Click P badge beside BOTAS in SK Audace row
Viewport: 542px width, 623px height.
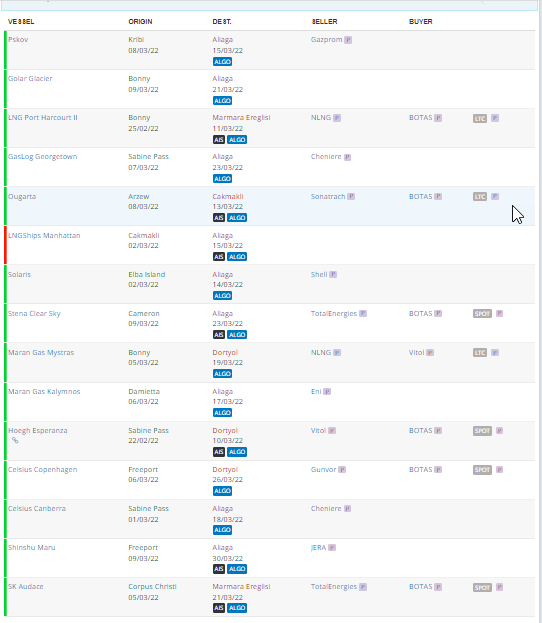[x=438, y=587]
